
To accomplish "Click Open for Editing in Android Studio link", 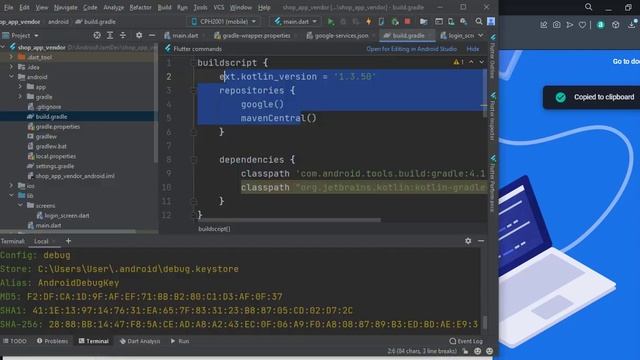I will pyautogui.click(x=411, y=49).
